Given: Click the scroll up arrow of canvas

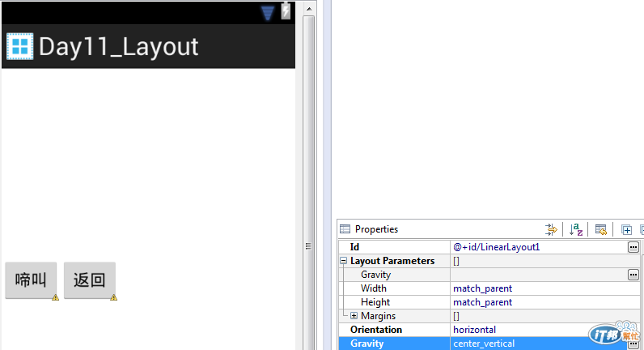Looking at the screenshot, I should click(x=309, y=9).
